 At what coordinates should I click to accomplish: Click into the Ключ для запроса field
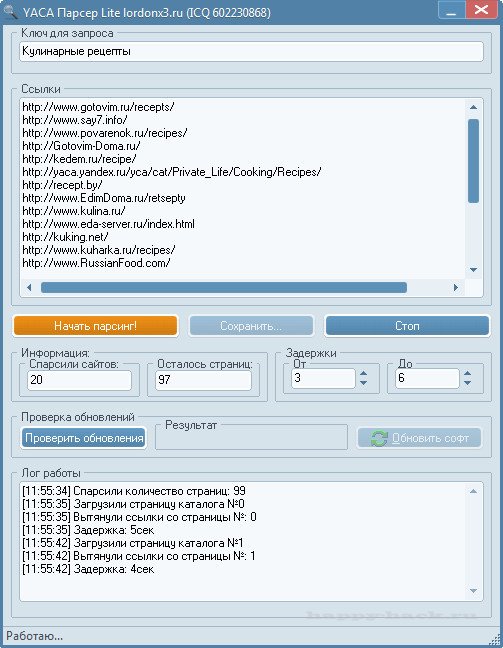click(x=251, y=52)
